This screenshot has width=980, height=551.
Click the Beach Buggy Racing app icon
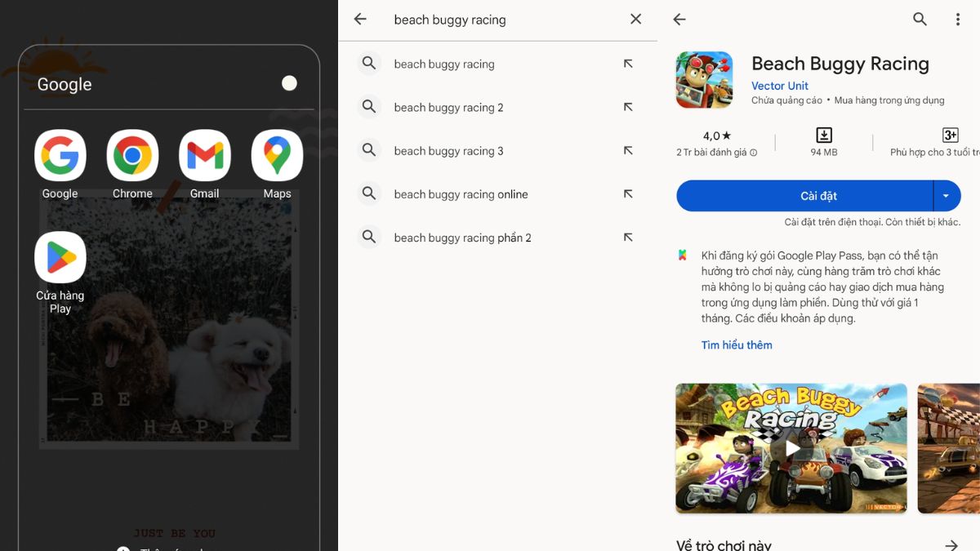click(x=704, y=80)
